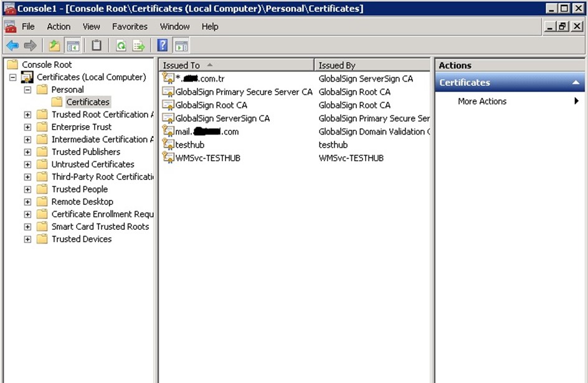Open the File menu
588x383 pixels.
coord(28,27)
